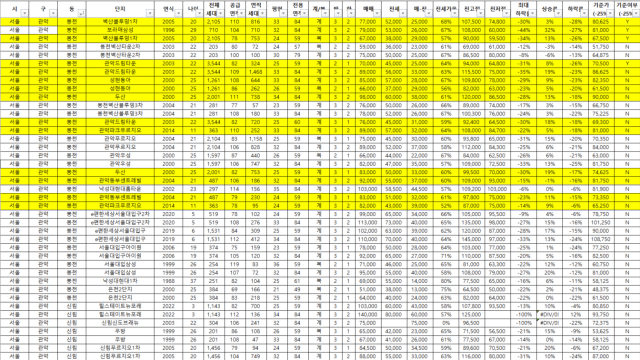The width and height of the screenshot is (640, 360).
Task: Expand the 면적 세대 column filter
Action: coord(262,13)
